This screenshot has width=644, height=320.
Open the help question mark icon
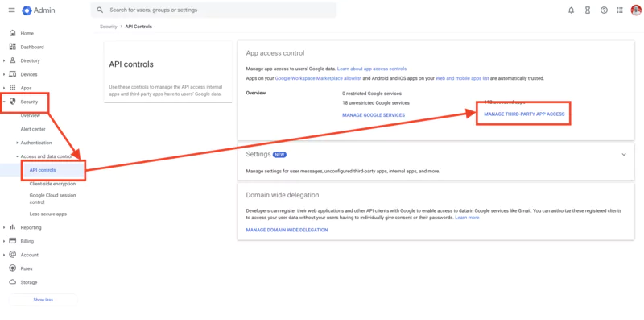[x=604, y=10]
